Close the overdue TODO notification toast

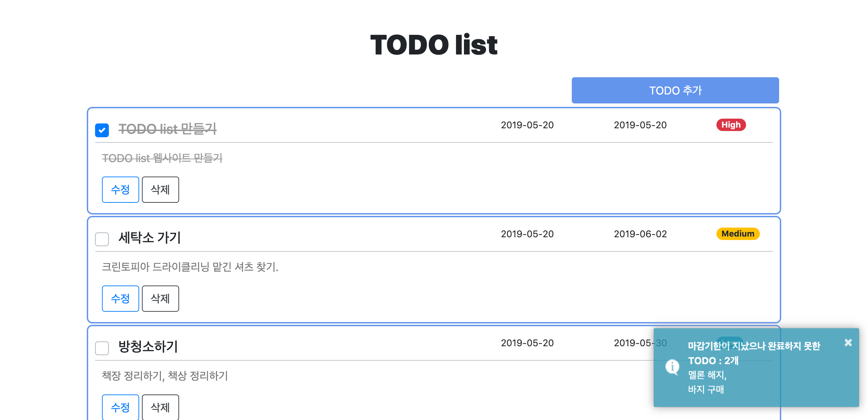coord(848,342)
